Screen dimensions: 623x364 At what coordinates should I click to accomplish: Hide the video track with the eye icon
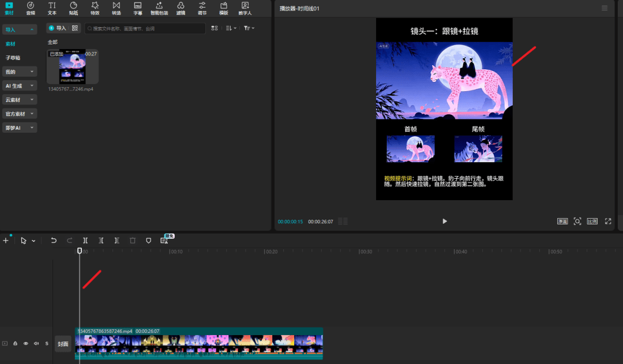(26, 343)
